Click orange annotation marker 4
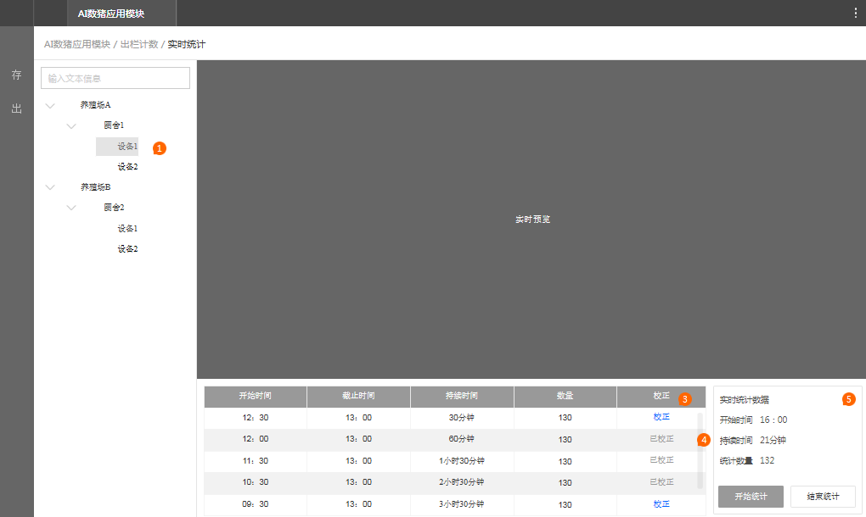This screenshot has width=866, height=517. (704, 440)
